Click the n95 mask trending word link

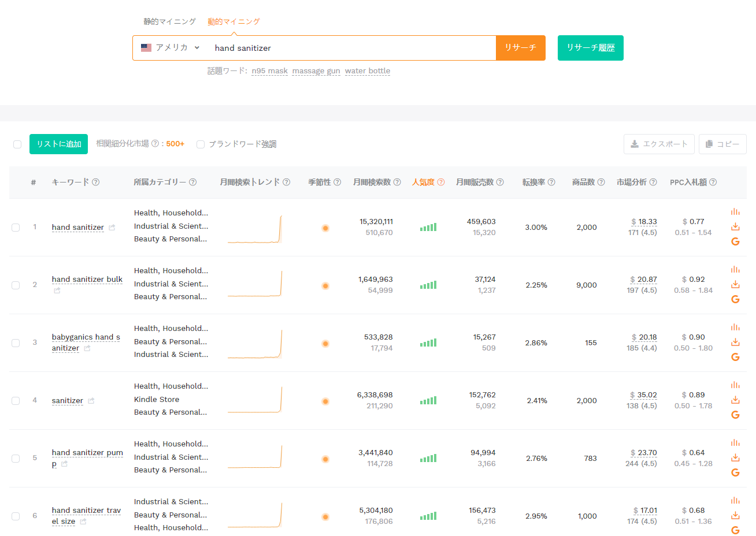(269, 71)
